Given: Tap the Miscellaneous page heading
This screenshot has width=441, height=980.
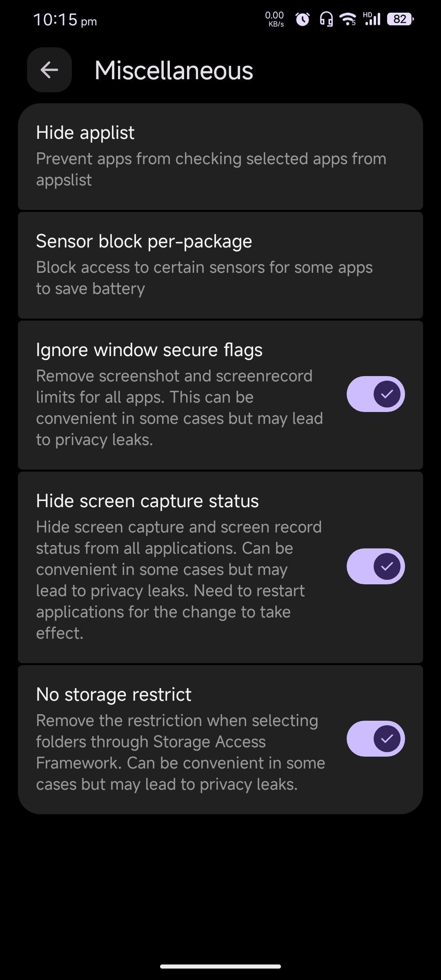Looking at the screenshot, I should pos(174,70).
